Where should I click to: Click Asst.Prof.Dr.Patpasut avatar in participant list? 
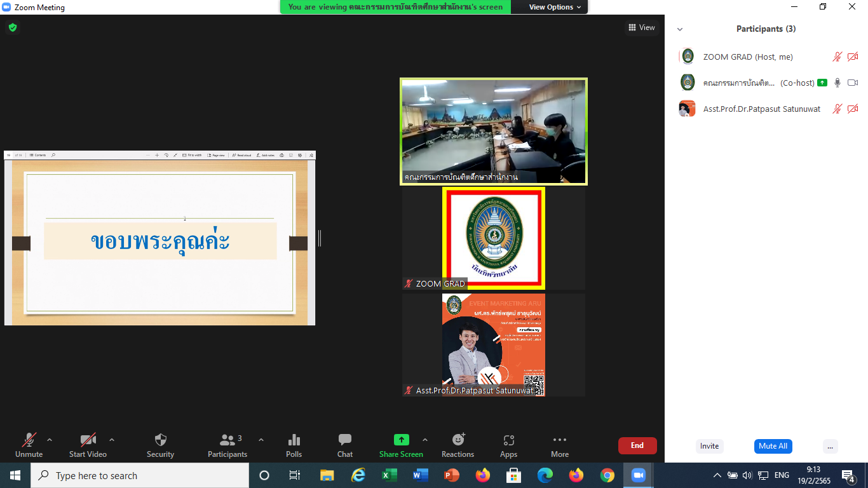(688, 109)
